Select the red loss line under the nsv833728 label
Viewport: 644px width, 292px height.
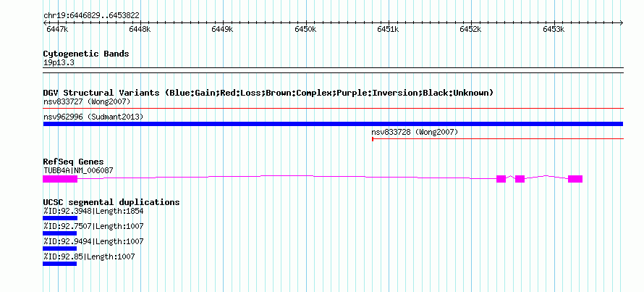(498, 139)
